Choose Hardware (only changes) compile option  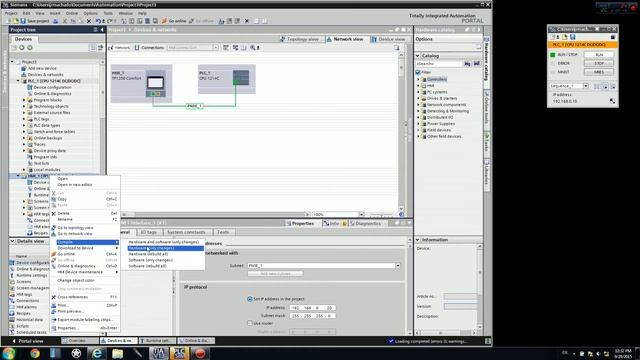coord(165,248)
